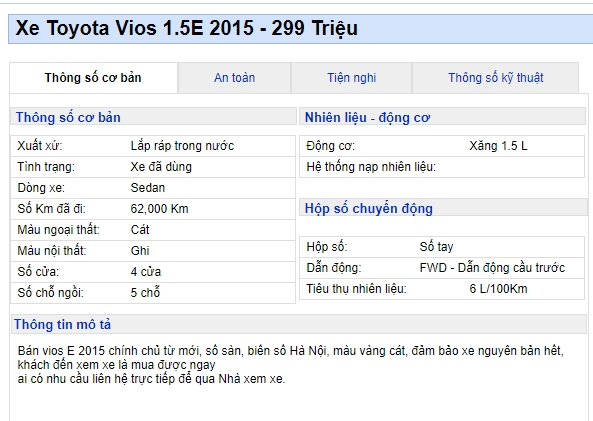593x421 pixels.
Task: Select the Thông số kỹ thuật tab
Action: tap(495, 78)
